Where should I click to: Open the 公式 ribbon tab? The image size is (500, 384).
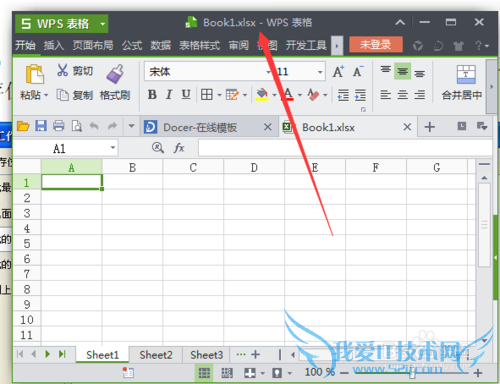pos(132,45)
